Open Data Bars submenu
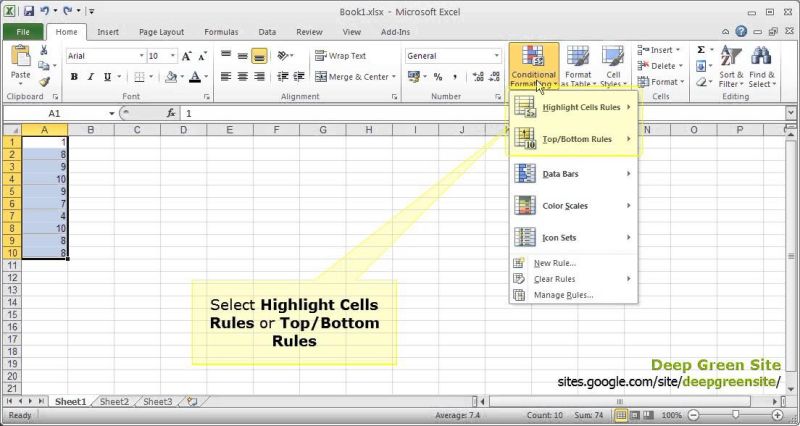Image resolution: width=800 pixels, height=426 pixels. pos(573,174)
